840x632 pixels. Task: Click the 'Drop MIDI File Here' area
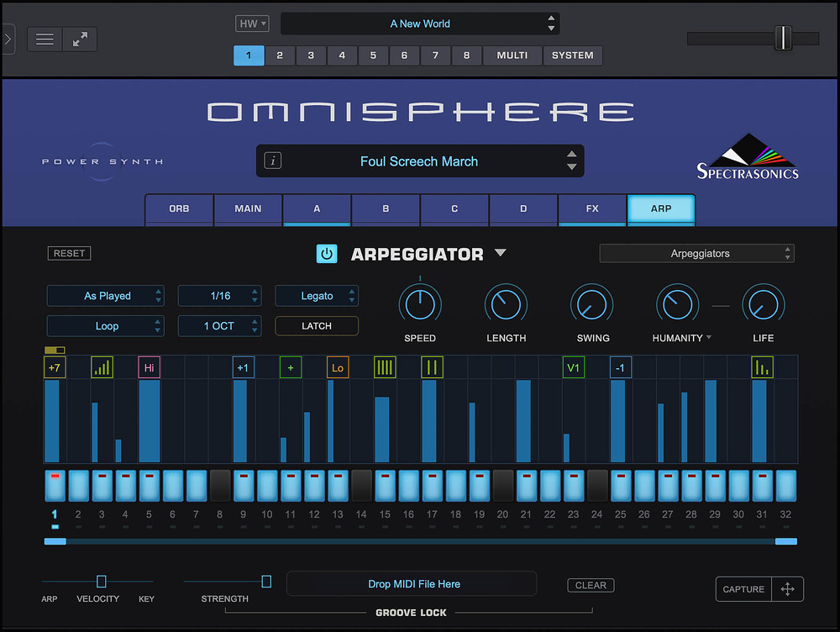click(412, 584)
